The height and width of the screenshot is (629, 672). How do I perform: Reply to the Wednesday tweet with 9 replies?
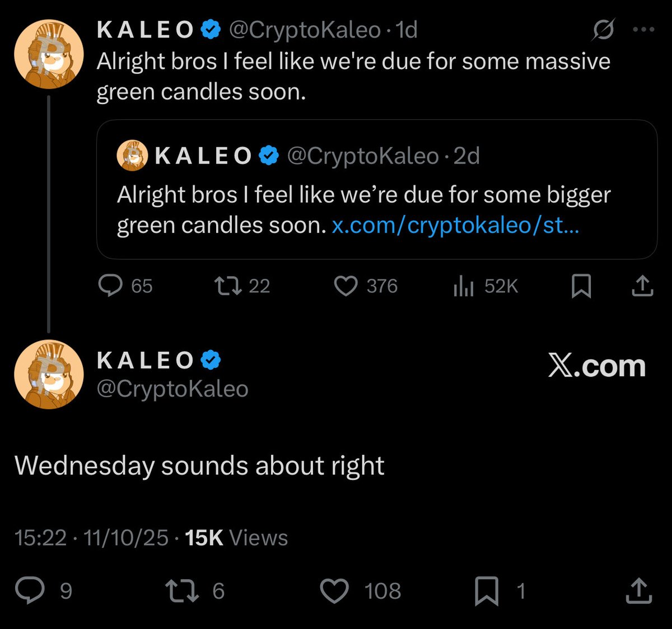(x=30, y=591)
